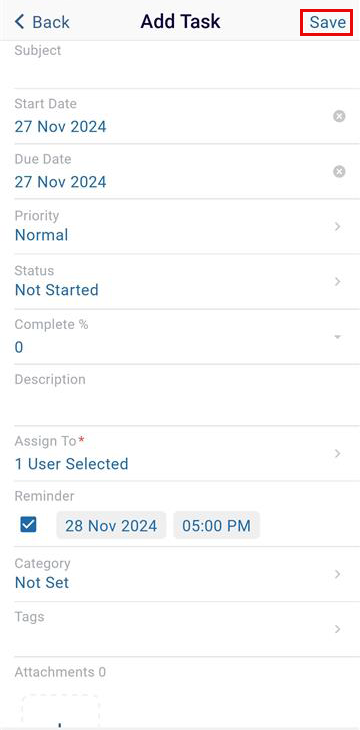
Task: Go Back to the previous screen
Action: (42, 22)
